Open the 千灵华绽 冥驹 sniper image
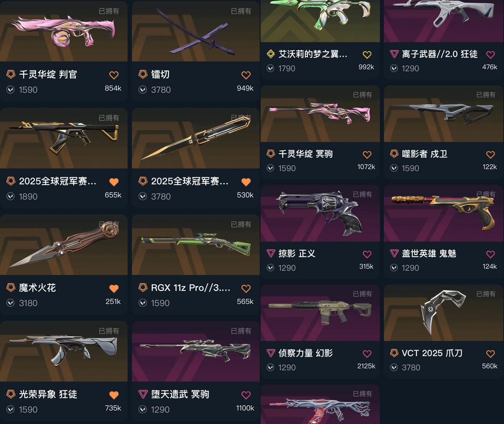Viewport: 504px width, 424px height. pos(320,114)
